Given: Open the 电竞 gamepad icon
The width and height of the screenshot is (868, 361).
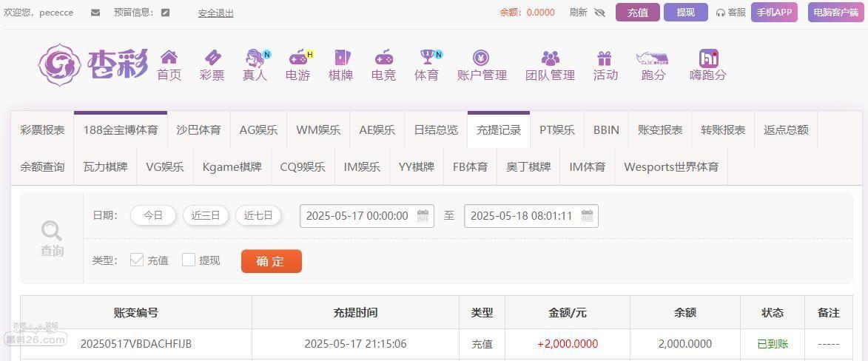Looking at the screenshot, I should (x=383, y=58).
